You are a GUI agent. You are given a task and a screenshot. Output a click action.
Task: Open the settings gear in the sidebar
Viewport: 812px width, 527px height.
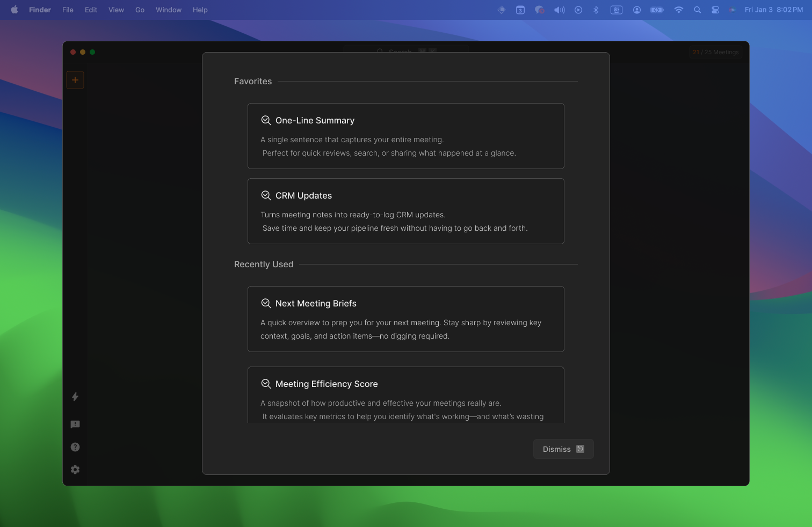75,470
